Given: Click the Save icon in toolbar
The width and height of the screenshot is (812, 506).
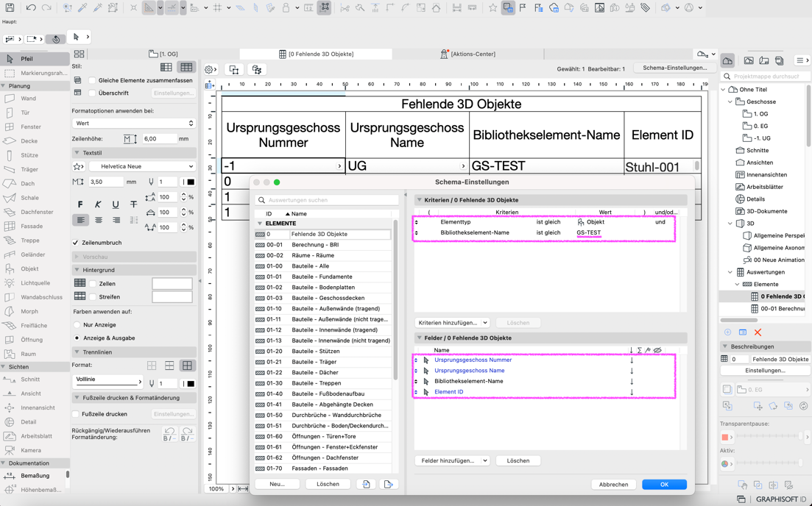Looking at the screenshot, I should tap(10, 7).
